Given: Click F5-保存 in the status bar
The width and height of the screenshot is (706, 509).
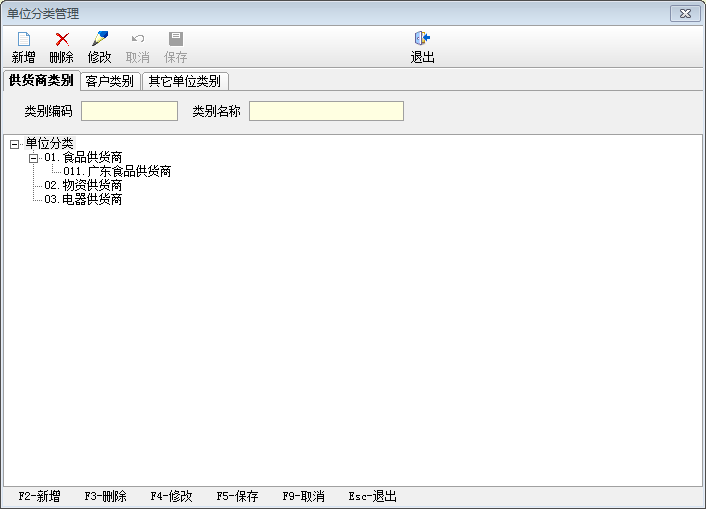Looking at the screenshot, I should click(237, 496).
